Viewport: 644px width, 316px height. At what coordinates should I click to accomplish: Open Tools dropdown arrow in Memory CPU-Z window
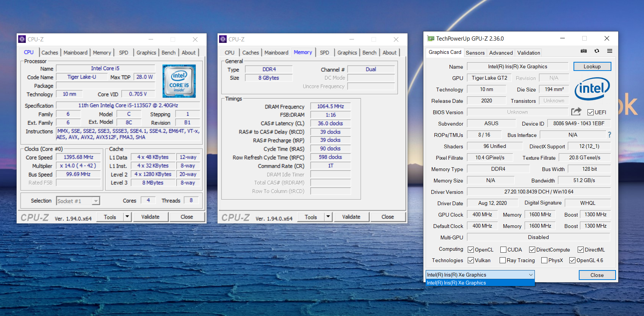[328, 217]
